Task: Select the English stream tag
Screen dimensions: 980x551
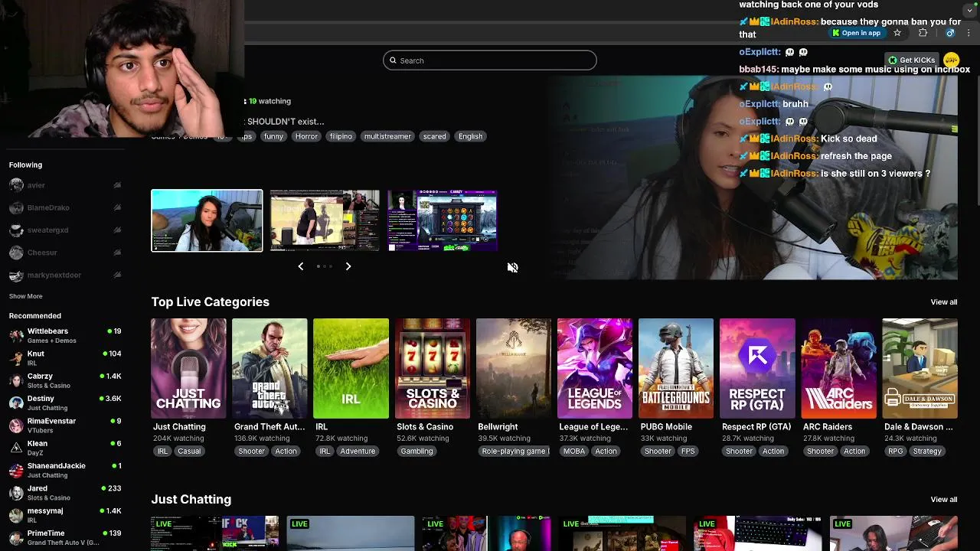Action: 470,136
